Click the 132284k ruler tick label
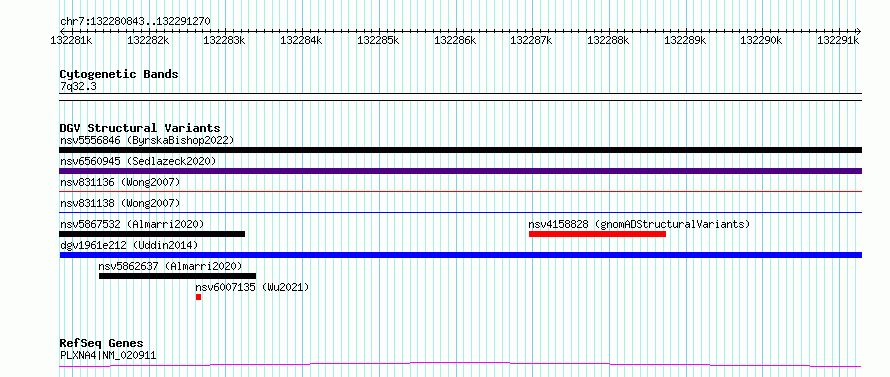Viewport: 890px width, 377px height. click(301, 40)
